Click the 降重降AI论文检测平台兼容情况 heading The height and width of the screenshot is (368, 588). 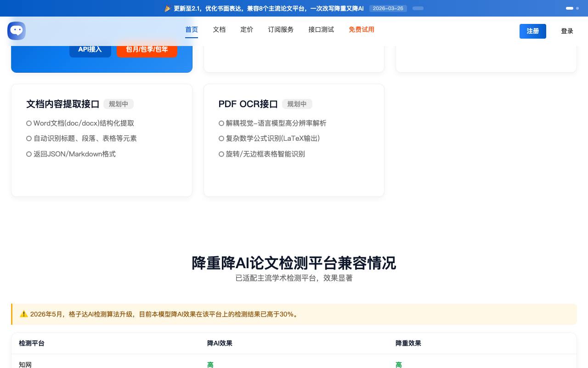tap(294, 263)
